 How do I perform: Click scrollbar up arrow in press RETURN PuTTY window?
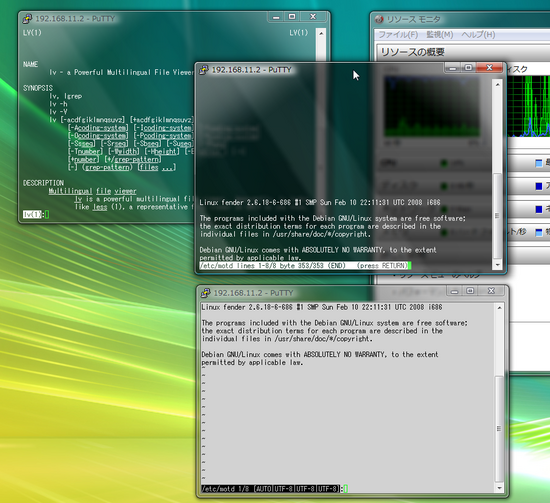tap(497, 85)
